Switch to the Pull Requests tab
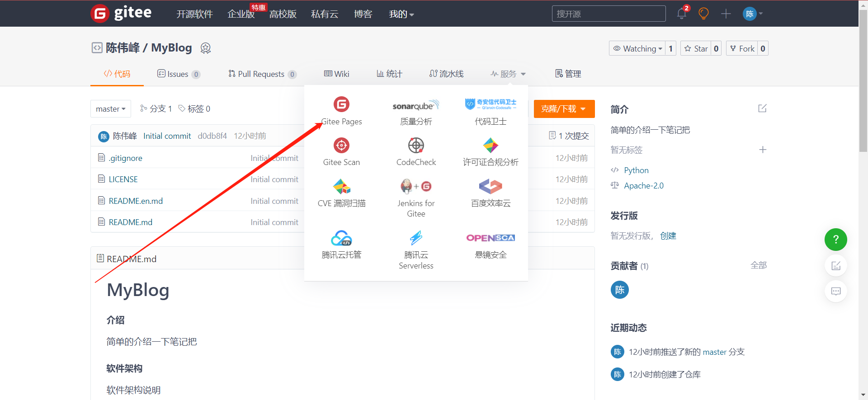Image resolution: width=868 pixels, height=400 pixels. tap(262, 74)
